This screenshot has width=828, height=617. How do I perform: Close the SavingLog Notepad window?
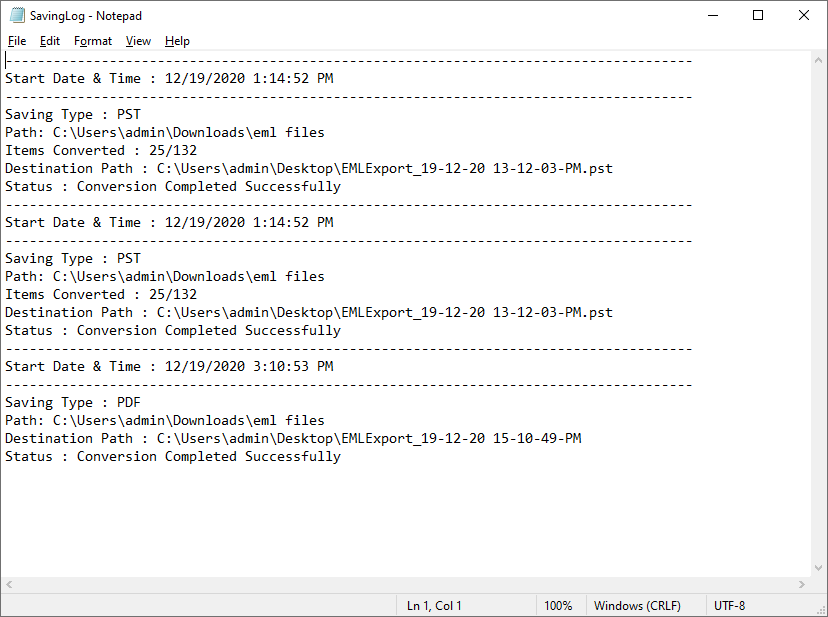click(x=804, y=15)
